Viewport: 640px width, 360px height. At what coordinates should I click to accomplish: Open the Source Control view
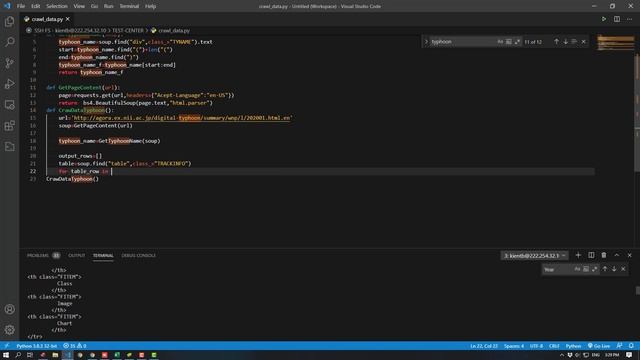point(9,63)
